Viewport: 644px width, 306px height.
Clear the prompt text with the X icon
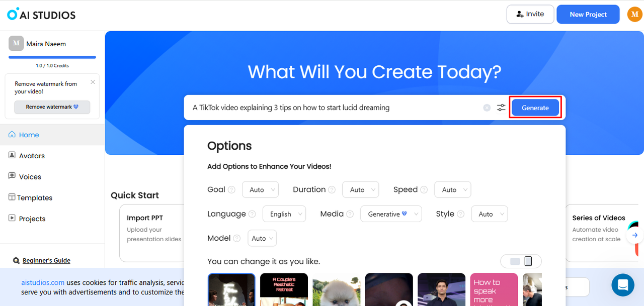click(x=487, y=108)
